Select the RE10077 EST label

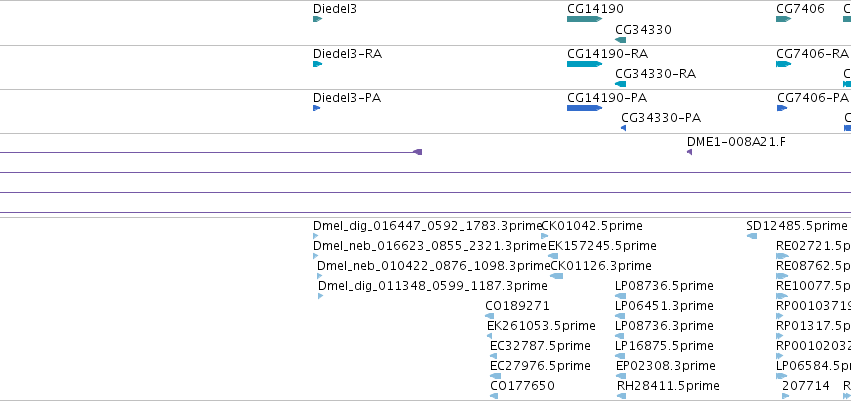coord(814,286)
